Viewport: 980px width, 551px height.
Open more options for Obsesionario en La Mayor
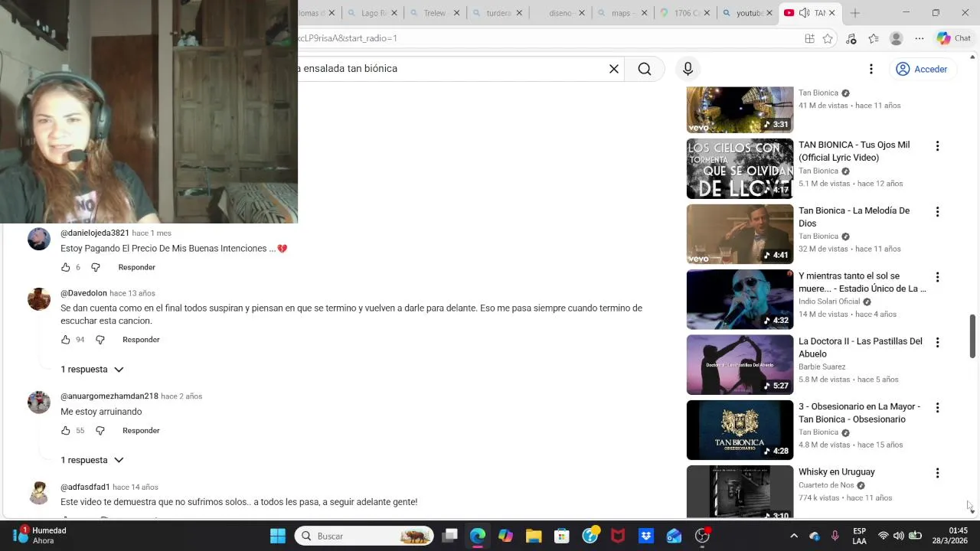pyautogui.click(x=937, y=408)
